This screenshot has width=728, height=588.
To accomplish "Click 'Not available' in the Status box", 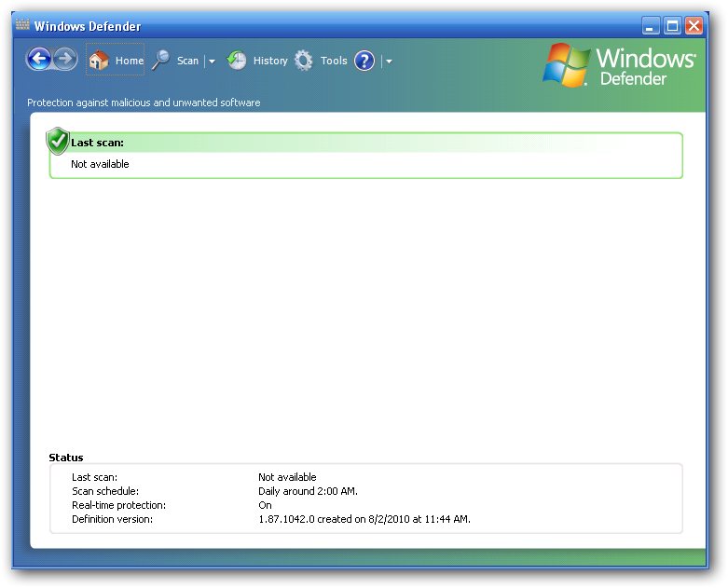I will [287, 477].
